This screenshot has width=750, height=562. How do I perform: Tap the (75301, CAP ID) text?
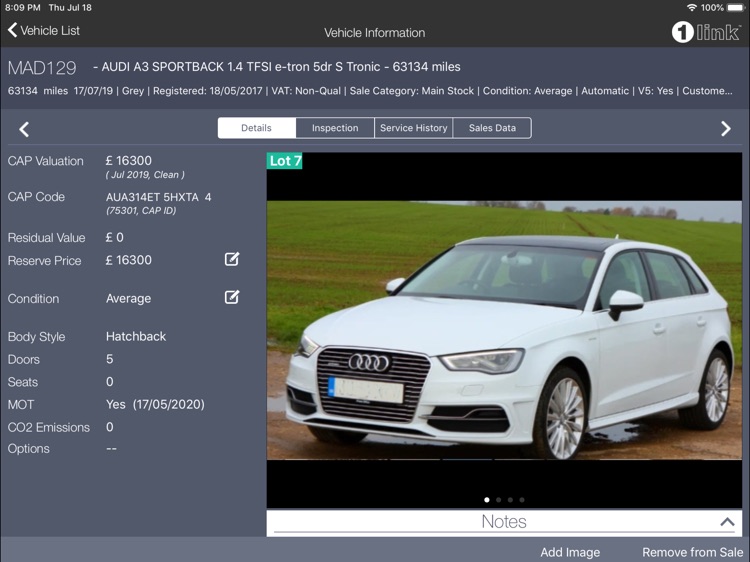point(141,210)
